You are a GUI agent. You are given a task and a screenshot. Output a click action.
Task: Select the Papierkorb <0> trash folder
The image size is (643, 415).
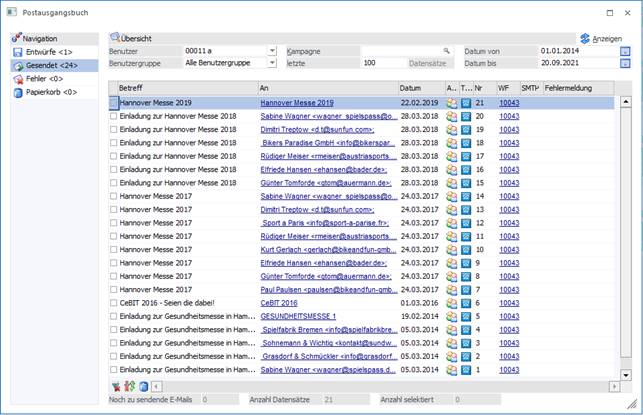[51, 93]
